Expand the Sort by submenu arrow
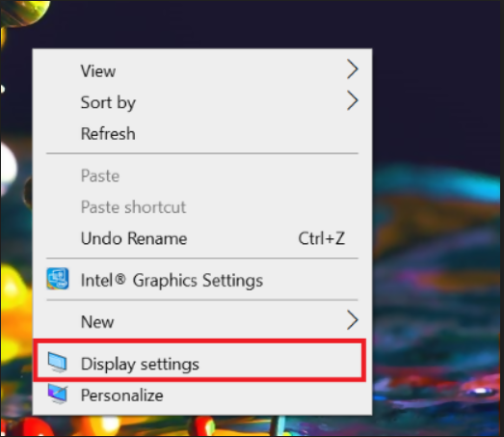504x437 pixels. 353,100
